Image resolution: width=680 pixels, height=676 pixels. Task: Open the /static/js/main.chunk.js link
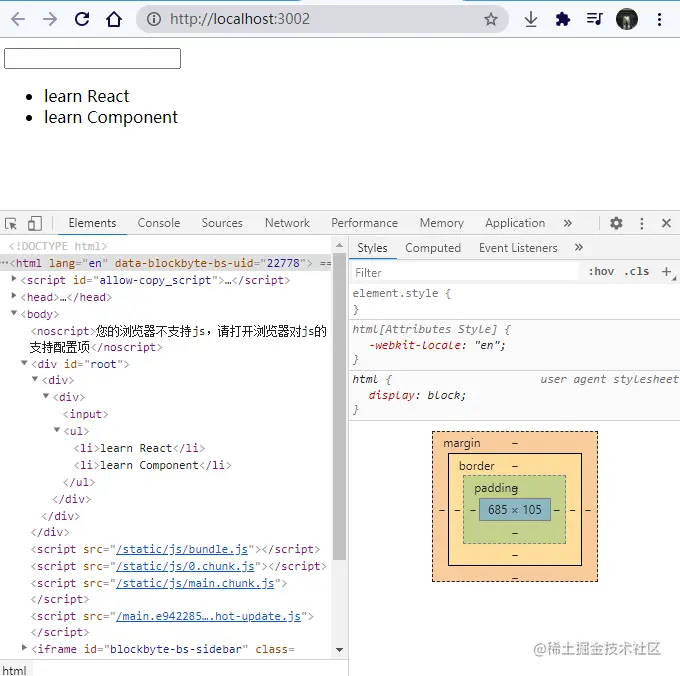(x=195, y=583)
